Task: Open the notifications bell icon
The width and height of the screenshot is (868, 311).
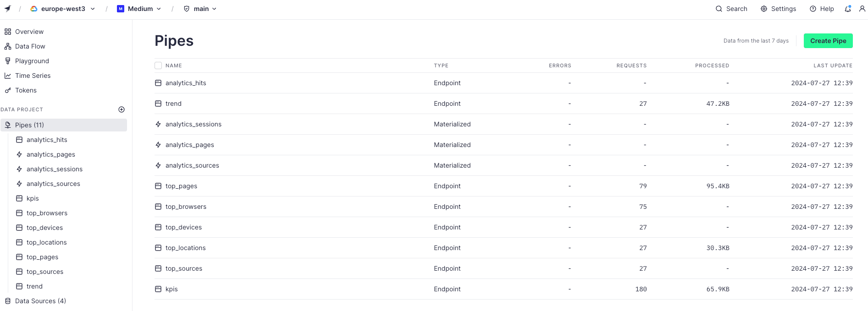Action: [848, 9]
